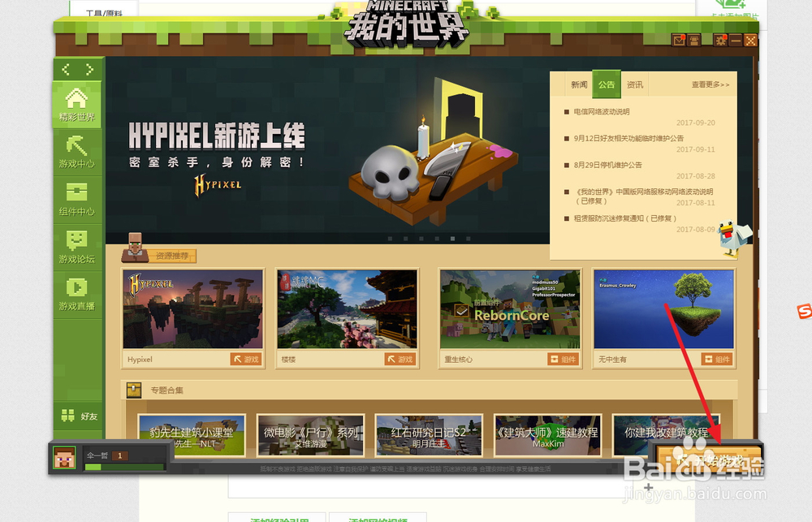
Task: Select the fifth highlighted carousel dot
Action: tap(452, 239)
